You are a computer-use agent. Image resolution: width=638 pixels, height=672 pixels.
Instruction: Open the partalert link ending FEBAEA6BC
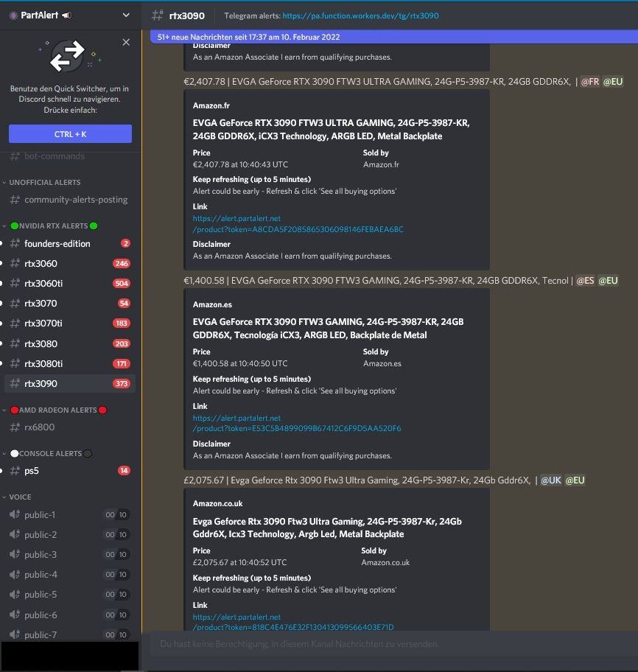coord(298,224)
